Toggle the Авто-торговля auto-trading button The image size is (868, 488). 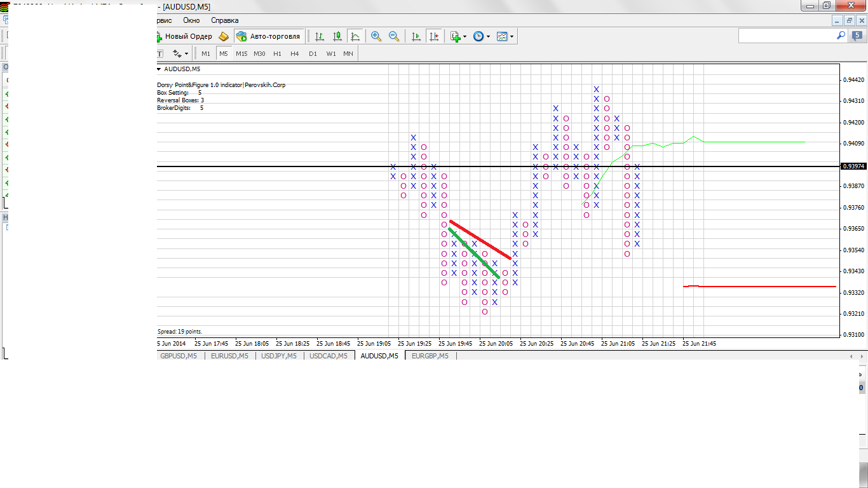(268, 36)
